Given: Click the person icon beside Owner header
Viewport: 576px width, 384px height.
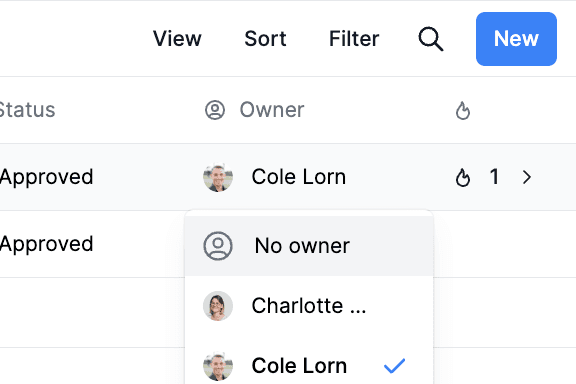Looking at the screenshot, I should click(x=215, y=110).
